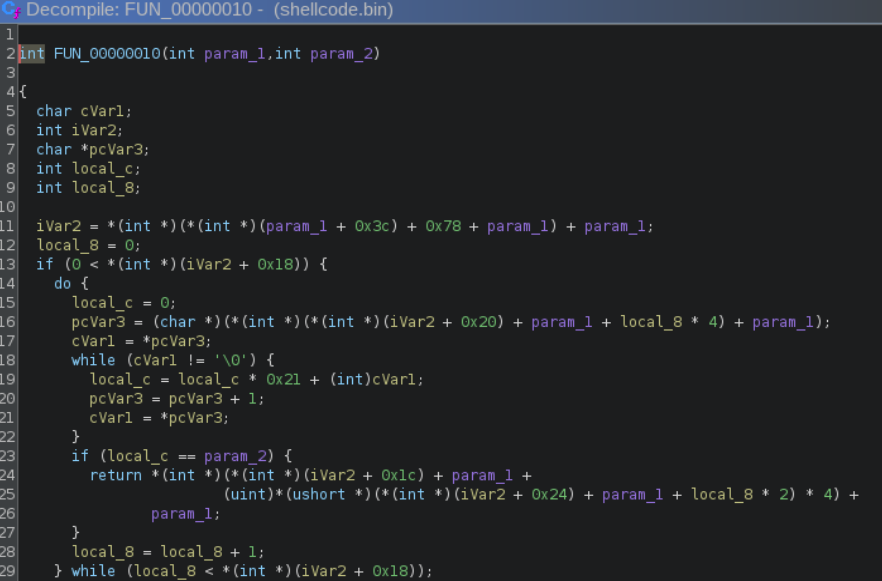
Task: Click the constant 0x78 on line 11
Action: [x=443, y=226]
